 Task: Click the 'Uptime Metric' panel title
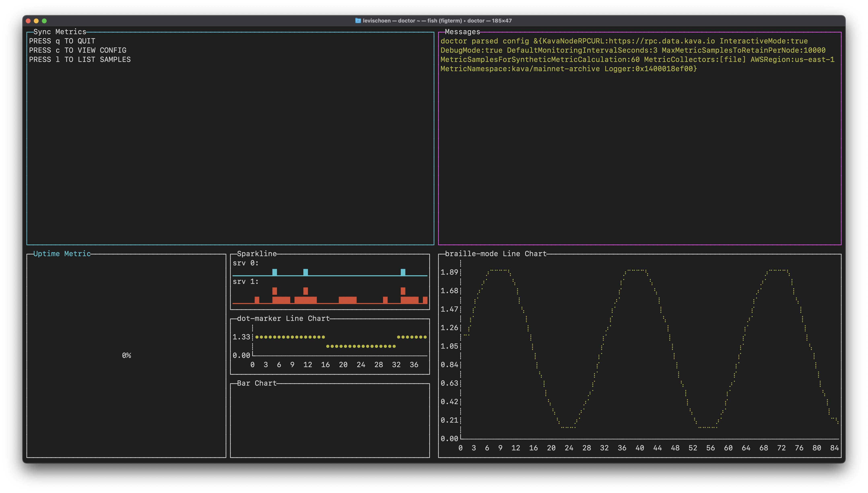(x=62, y=254)
